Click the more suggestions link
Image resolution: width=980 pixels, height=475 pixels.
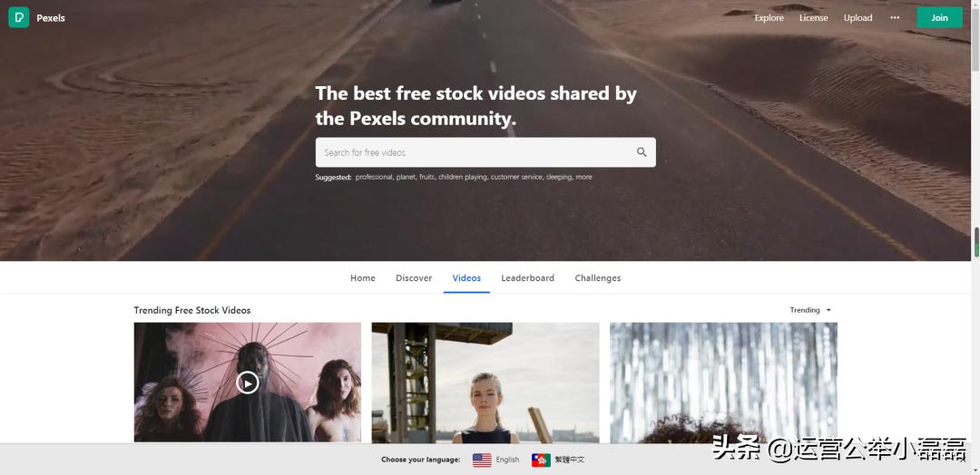point(583,178)
